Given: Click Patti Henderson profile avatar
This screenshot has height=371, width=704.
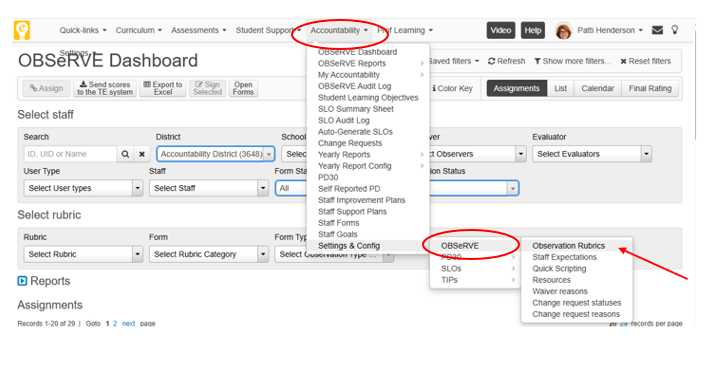Looking at the screenshot, I should 563,31.
